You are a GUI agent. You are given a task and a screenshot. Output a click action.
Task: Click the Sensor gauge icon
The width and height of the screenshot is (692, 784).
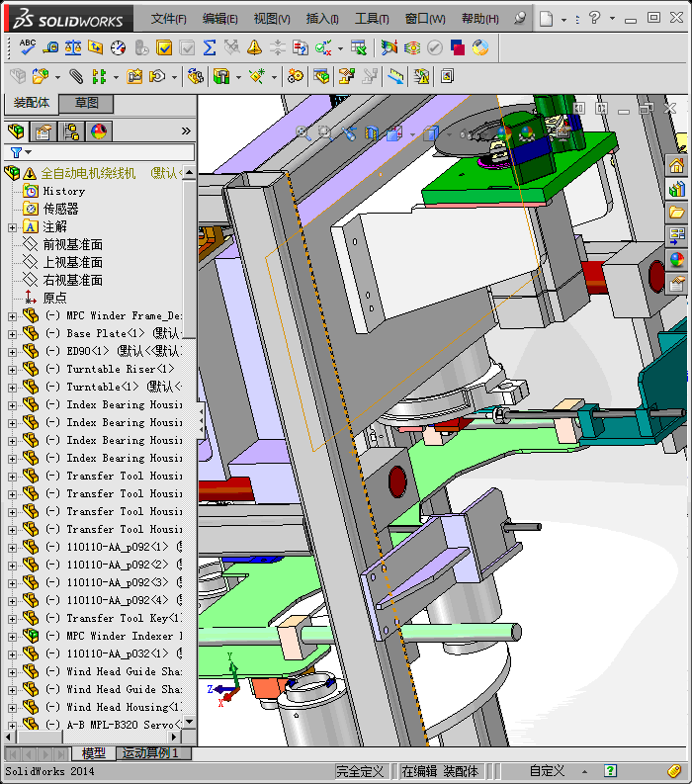pos(119,47)
